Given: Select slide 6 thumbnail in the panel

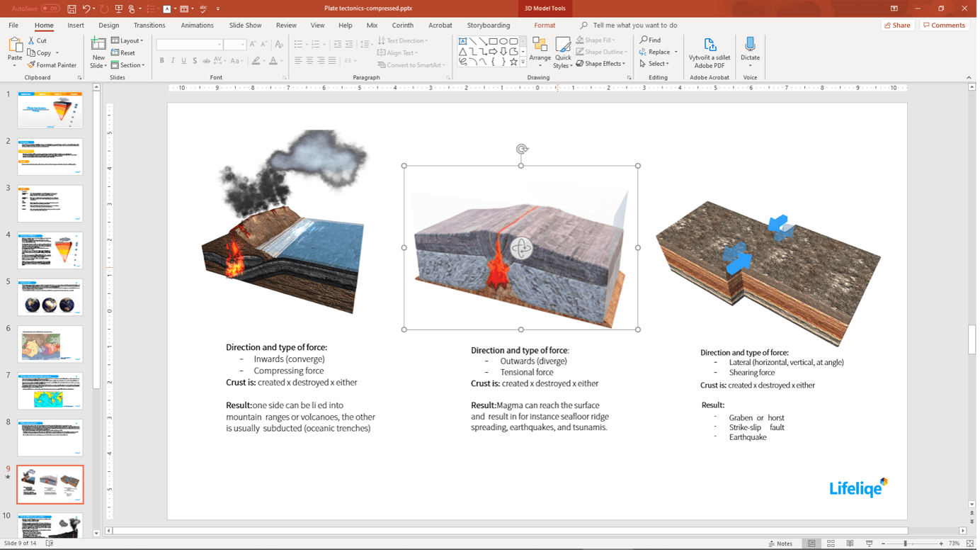Looking at the screenshot, I should pos(50,344).
